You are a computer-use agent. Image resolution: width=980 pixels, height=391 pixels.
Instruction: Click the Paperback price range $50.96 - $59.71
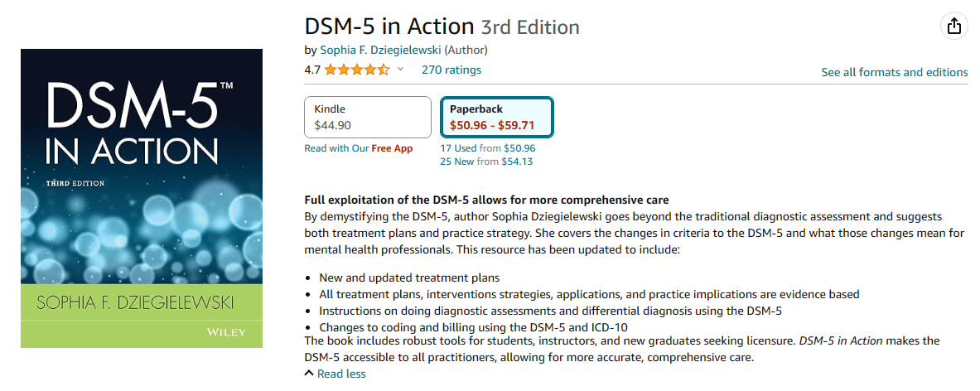point(493,125)
